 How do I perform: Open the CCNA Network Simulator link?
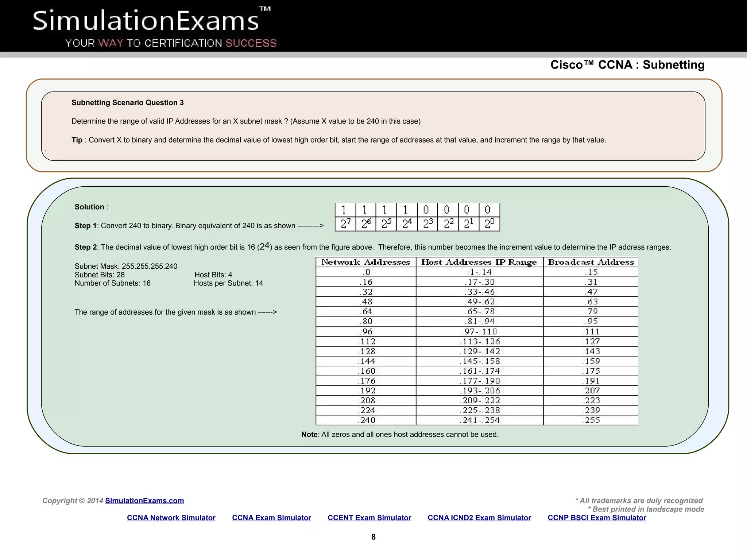(171, 518)
